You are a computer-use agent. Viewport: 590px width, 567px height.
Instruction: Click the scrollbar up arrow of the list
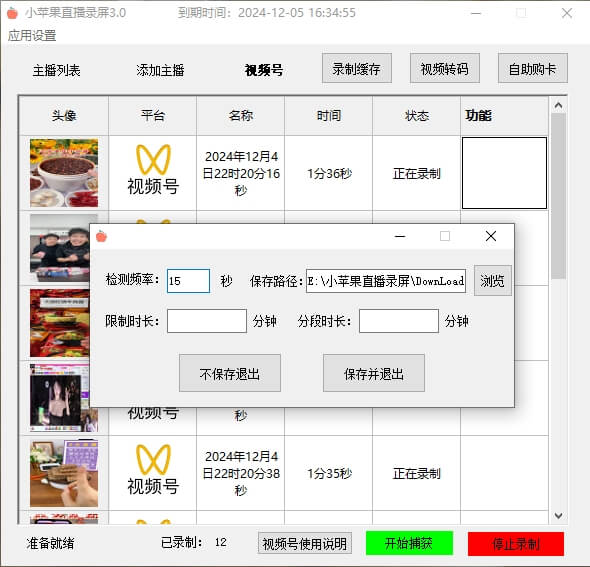click(x=558, y=105)
